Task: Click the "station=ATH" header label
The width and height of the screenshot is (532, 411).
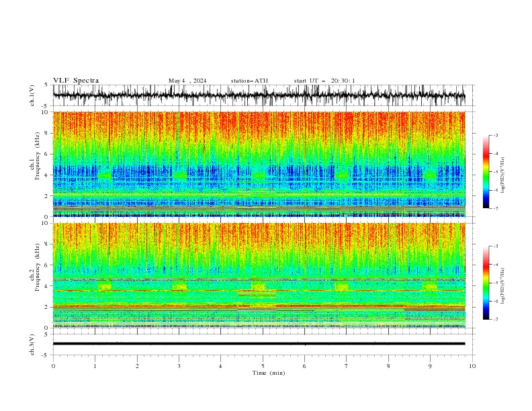Action: click(x=249, y=81)
